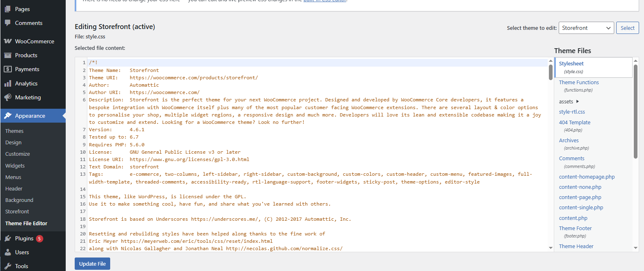
Task: Open the Background submenu item
Action: click(19, 200)
